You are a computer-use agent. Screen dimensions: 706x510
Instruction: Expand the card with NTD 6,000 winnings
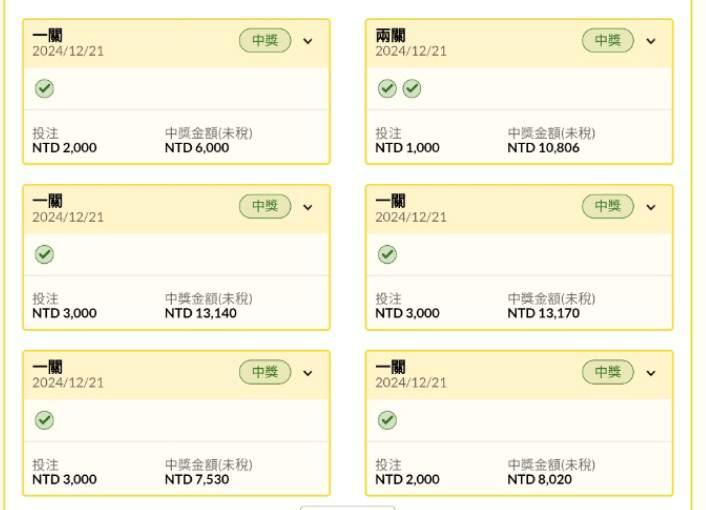click(x=308, y=41)
